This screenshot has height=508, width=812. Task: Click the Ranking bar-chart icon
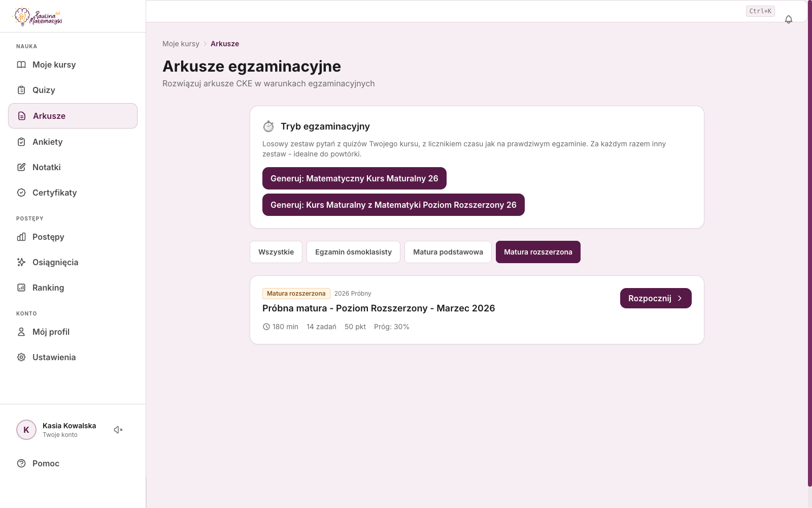[x=21, y=288]
